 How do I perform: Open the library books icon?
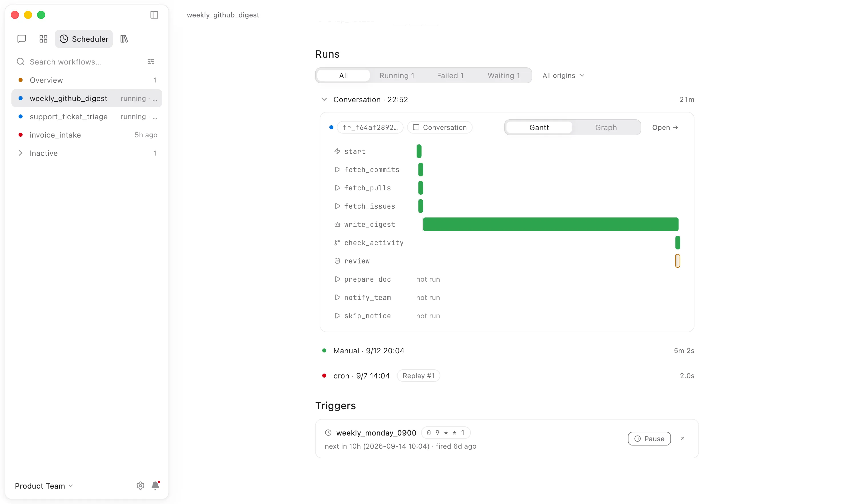[x=124, y=39]
